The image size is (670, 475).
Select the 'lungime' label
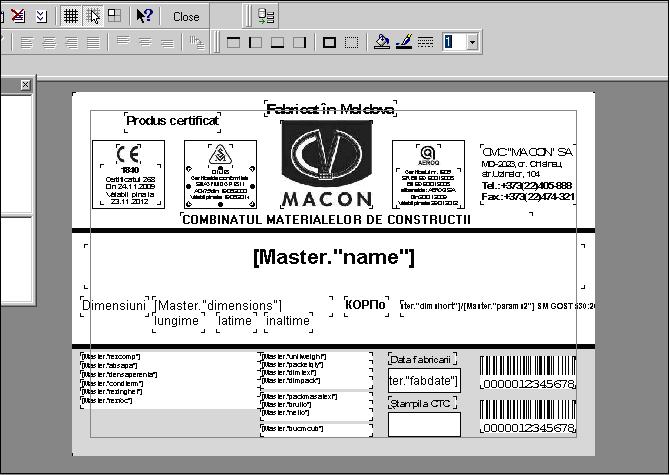[177, 321]
